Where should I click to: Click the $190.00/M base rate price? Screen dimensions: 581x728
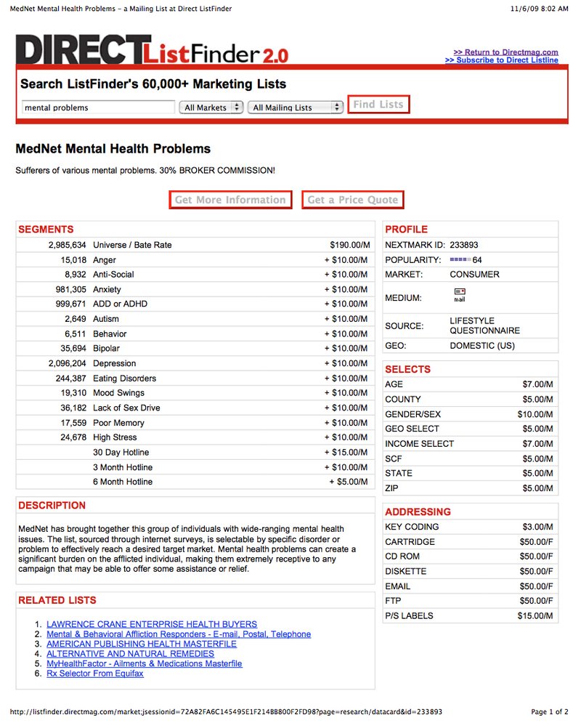point(350,245)
